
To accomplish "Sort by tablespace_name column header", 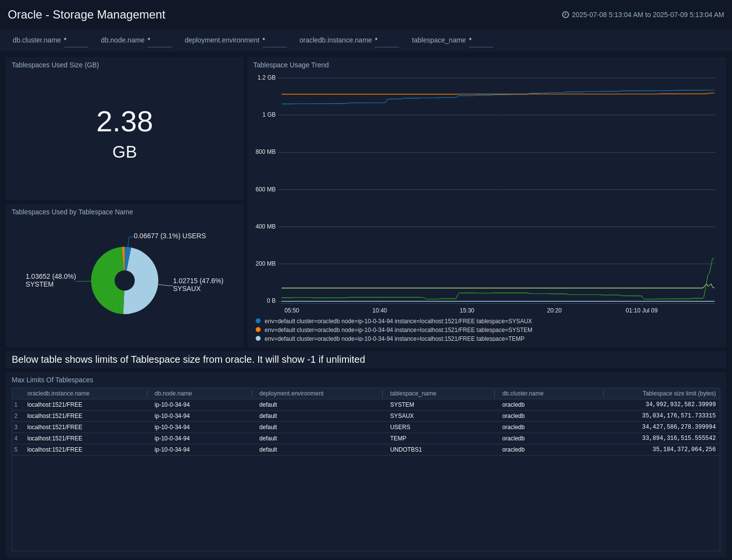I will [413, 394].
